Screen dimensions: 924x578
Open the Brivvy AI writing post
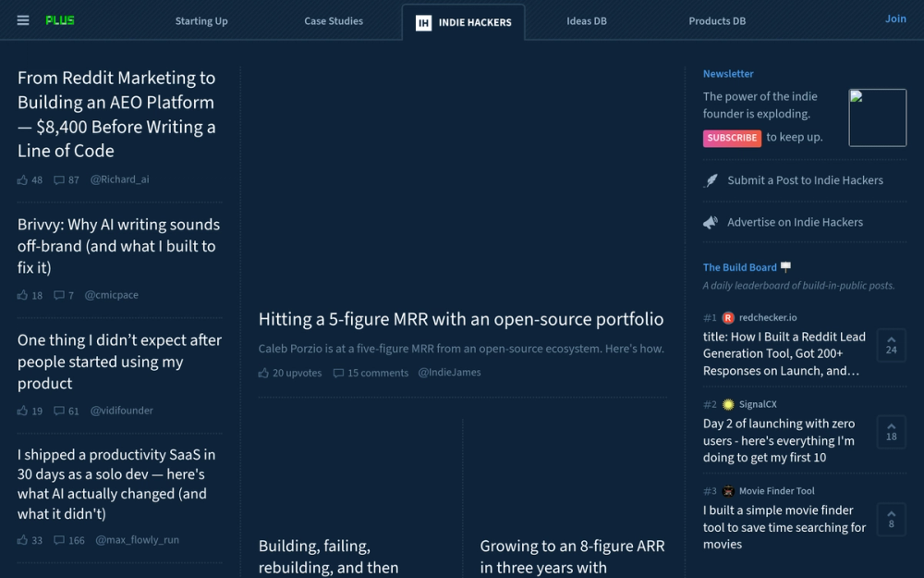(x=118, y=246)
